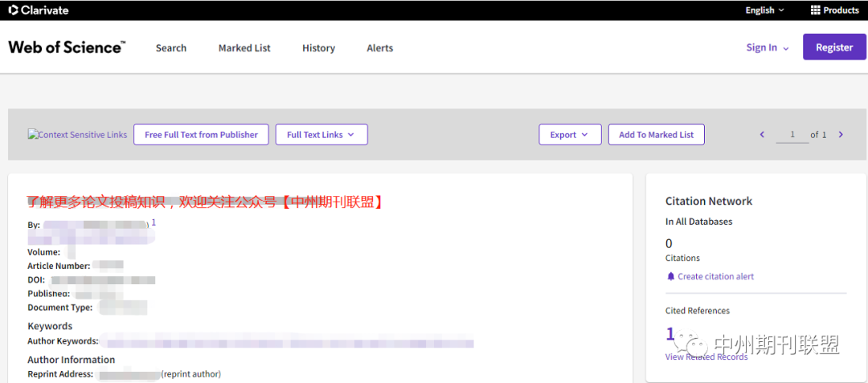Click the Author Information heading
The image size is (868, 383).
[72, 360]
